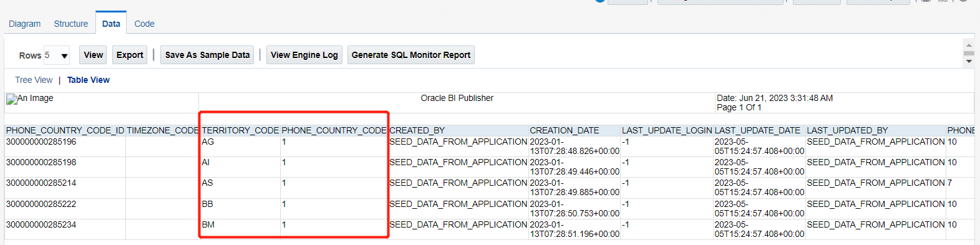Screen dimensions: 980x245
Task: Click the Page 1 Of 1 text
Action: click(739, 107)
